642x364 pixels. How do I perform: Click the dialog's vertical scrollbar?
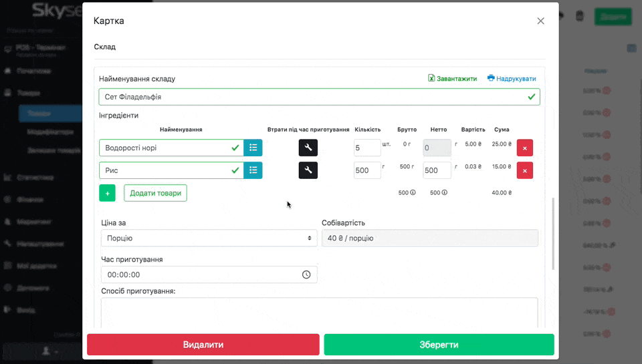[553, 234]
